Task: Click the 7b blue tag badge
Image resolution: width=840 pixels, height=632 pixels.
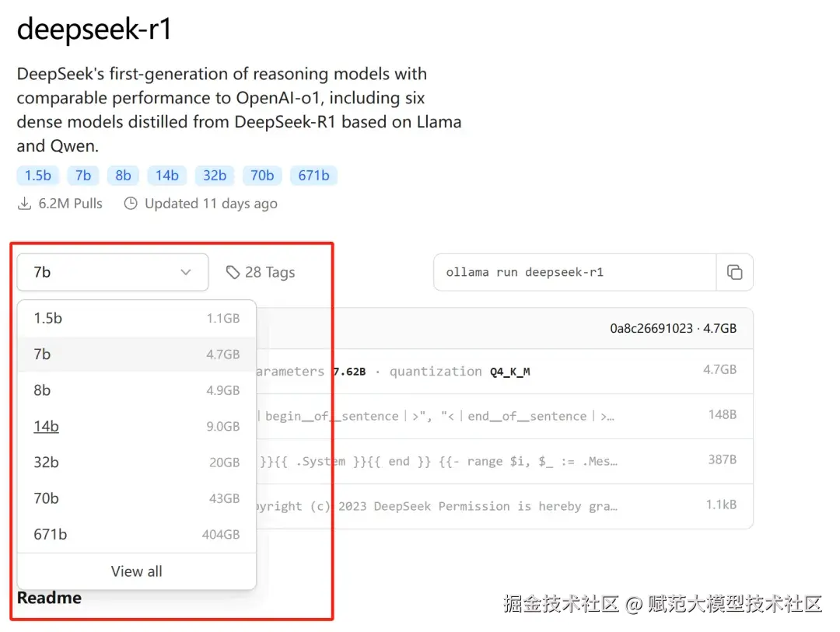Action: [x=83, y=176]
